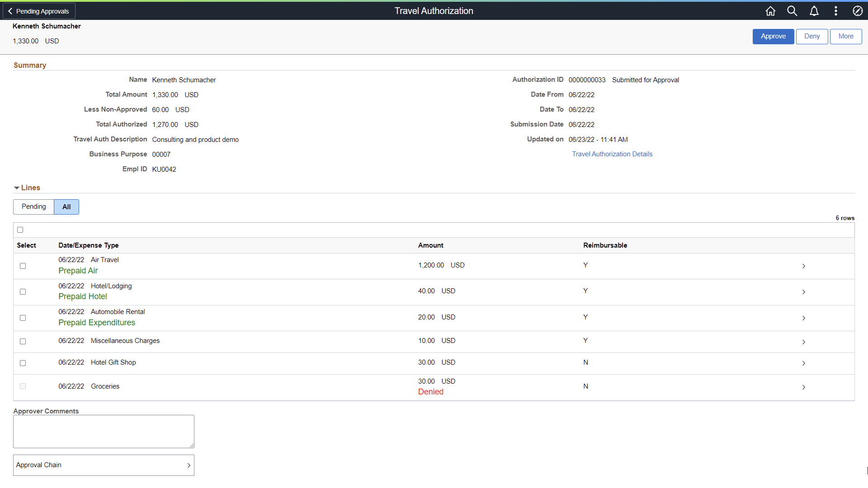Click the Search icon in the top bar

[x=792, y=10]
